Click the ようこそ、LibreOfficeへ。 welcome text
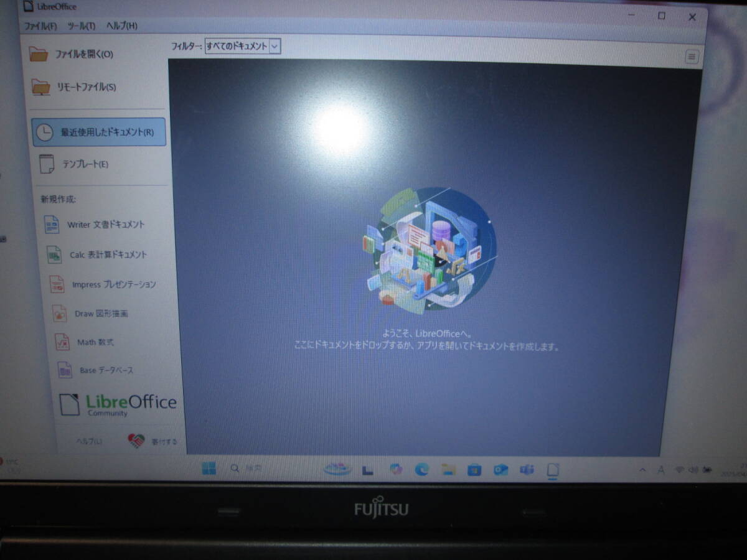The image size is (747, 560). click(428, 334)
